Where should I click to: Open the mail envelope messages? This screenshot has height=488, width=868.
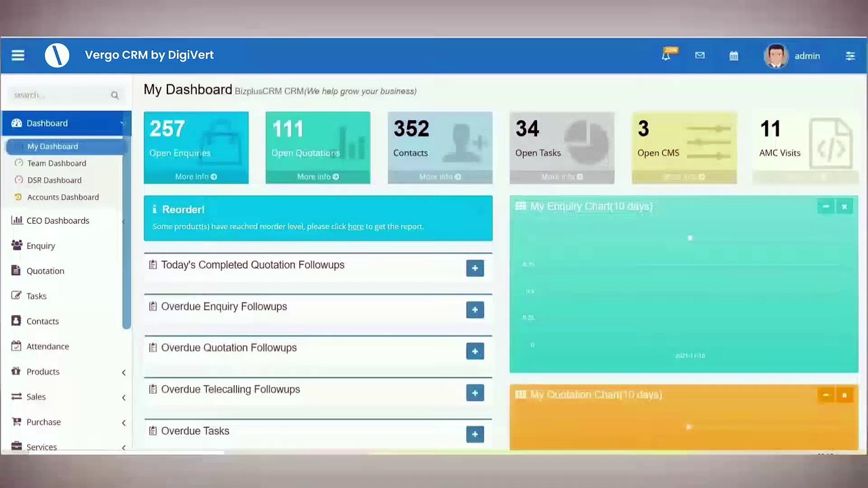click(700, 56)
